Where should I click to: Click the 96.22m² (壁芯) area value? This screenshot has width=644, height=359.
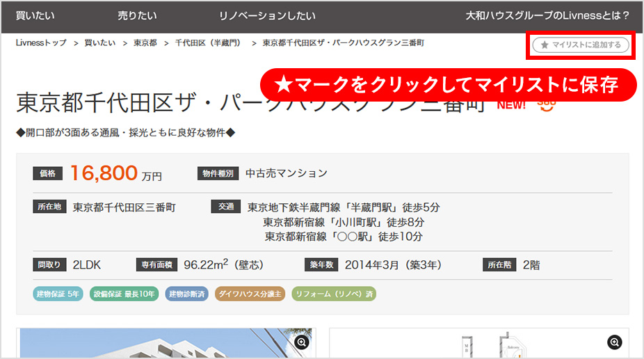click(x=223, y=264)
